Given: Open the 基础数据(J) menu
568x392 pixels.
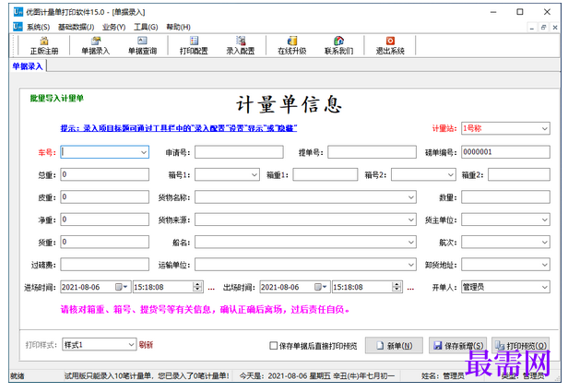Looking at the screenshot, I should 76,27.
